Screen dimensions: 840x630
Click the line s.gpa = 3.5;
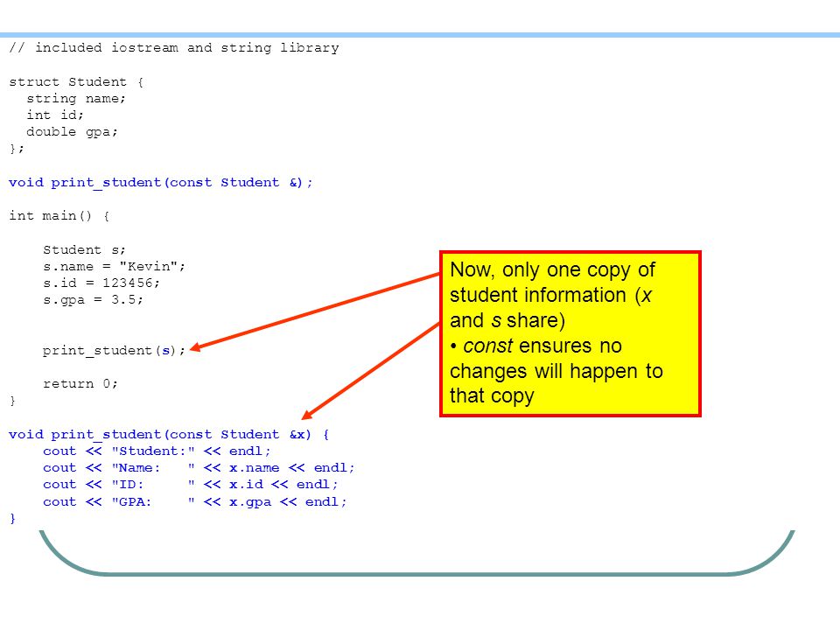click(x=94, y=299)
